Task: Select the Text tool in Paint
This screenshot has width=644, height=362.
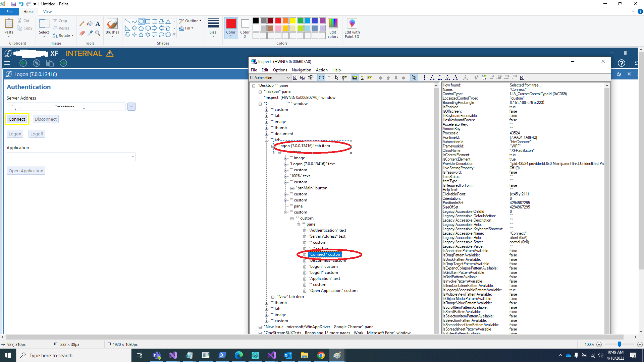Action: click(x=98, y=23)
